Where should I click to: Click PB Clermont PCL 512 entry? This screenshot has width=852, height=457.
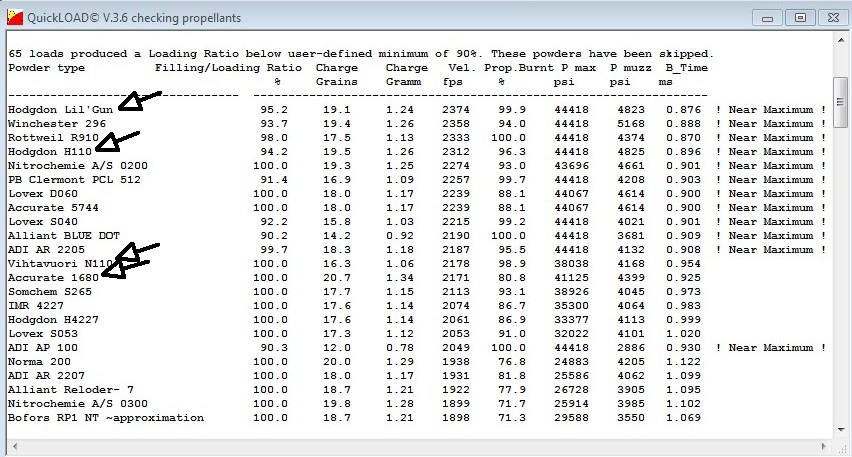[74, 180]
